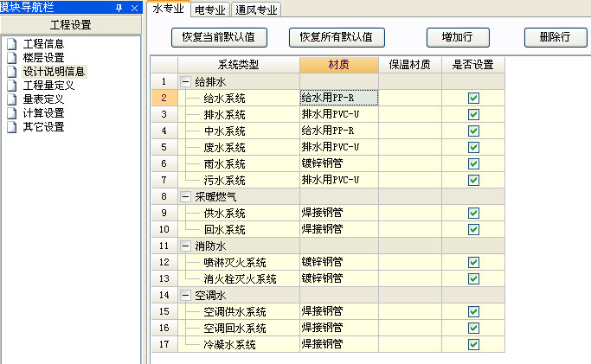Click the document icon beside 其它设置
Viewport: 591px width, 364px height.
(x=12, y=127)
